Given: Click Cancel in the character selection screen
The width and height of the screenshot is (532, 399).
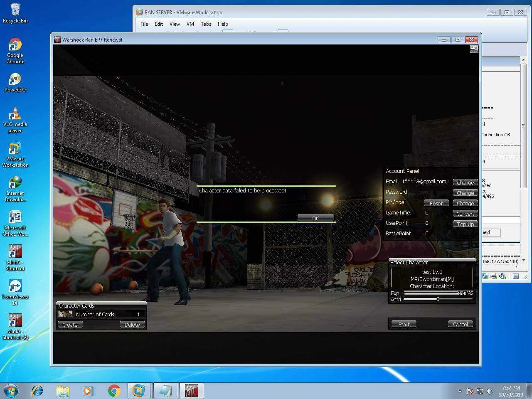Looking at the screenshot, I should tap(460, 324).
